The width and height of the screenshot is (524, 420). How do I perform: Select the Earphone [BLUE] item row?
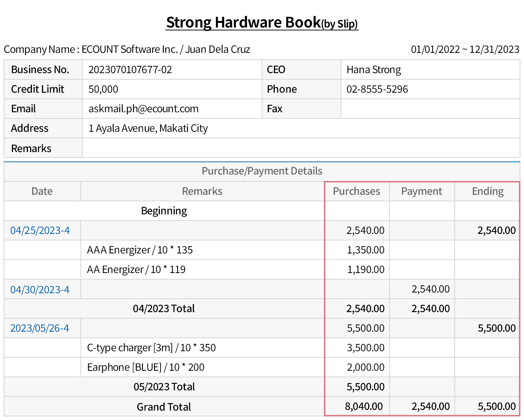(146, 367)
